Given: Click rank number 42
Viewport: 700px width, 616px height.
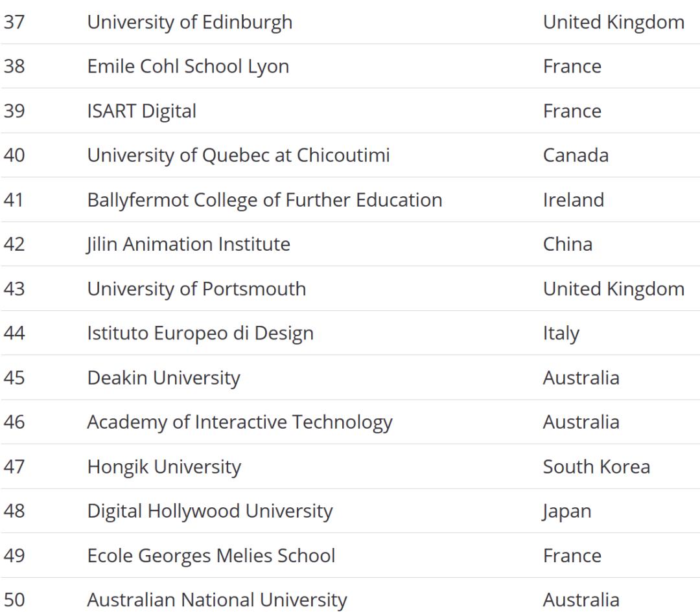Looking at the screenshot, I should [14, 244].
